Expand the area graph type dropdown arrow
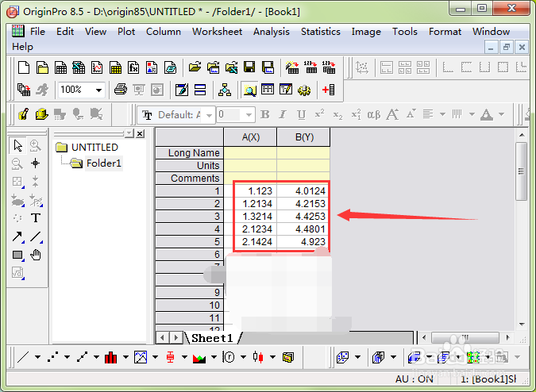This screenshot has height=392, width=536. (x=214, y=357)
